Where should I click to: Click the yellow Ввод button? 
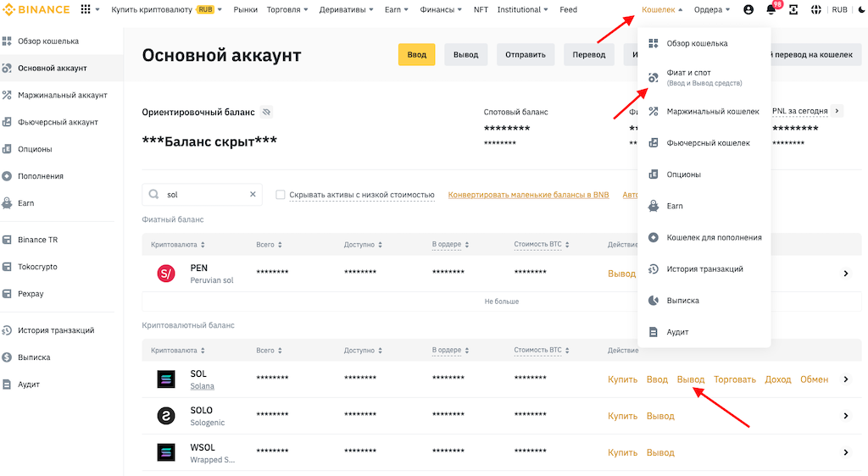click(417, 55)
